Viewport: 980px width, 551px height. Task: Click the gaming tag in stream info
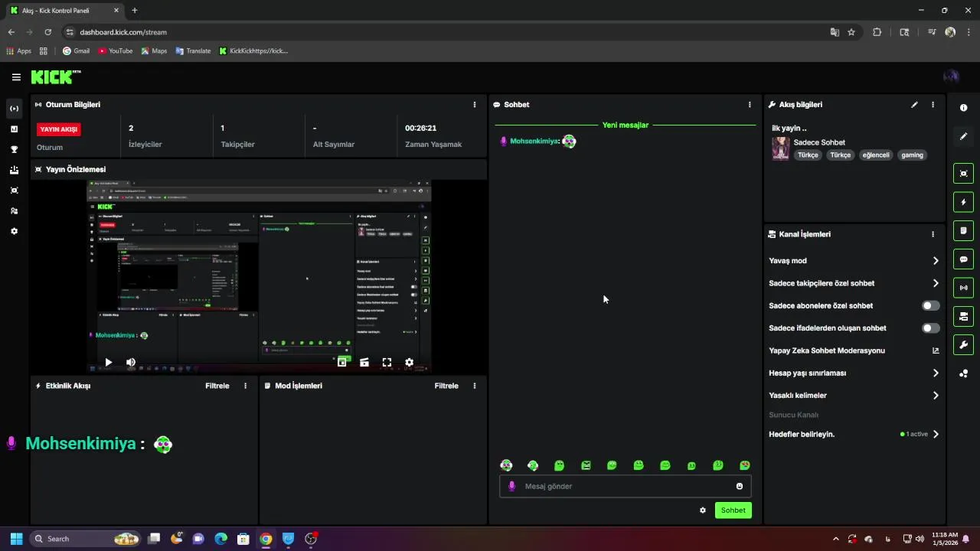point(912,155)
